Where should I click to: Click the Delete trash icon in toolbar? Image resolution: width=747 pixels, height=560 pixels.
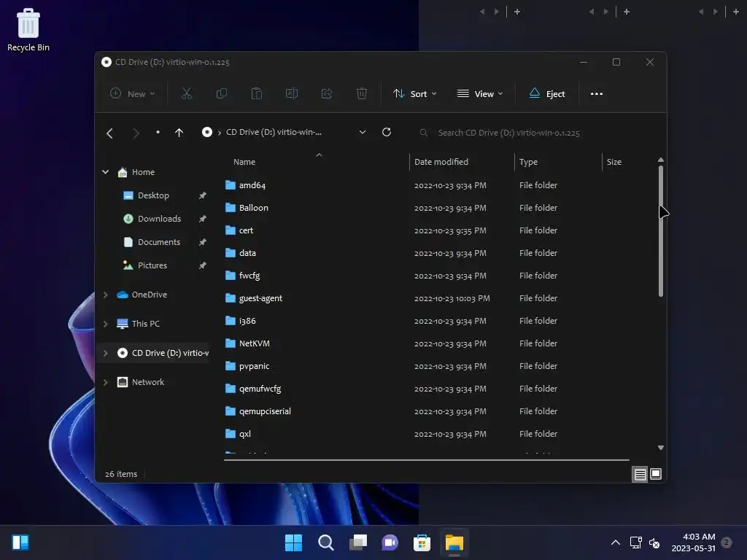(362, 94)
